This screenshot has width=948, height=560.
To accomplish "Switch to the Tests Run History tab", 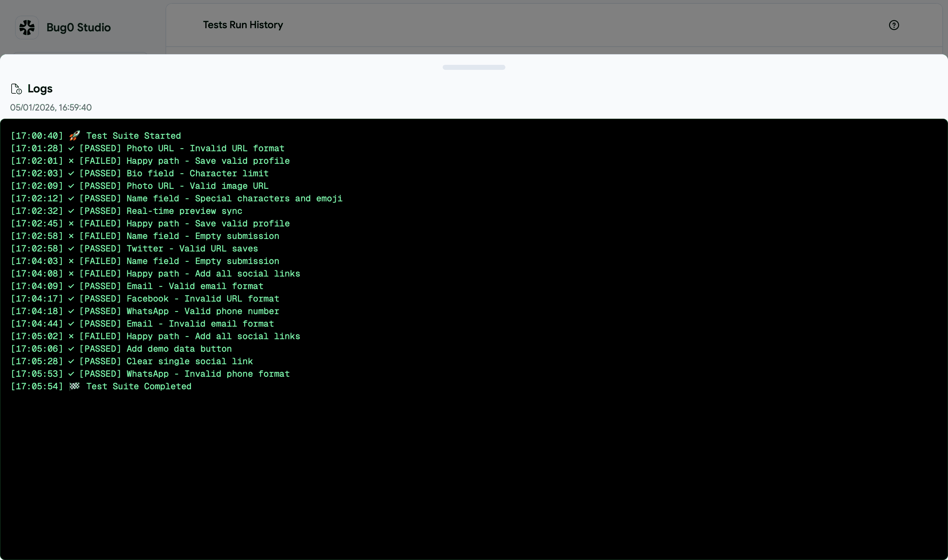I will point(243,24).
